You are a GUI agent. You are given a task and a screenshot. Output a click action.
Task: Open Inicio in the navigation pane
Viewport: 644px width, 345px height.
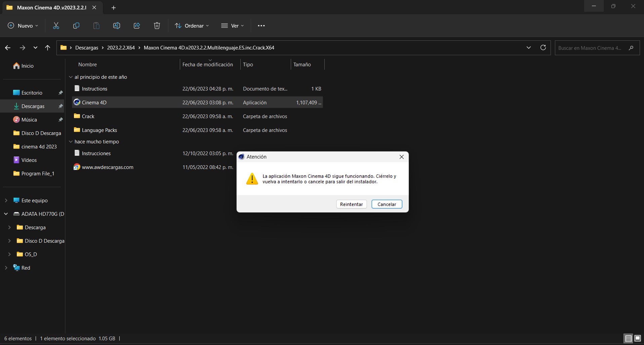tap(24, 66)
